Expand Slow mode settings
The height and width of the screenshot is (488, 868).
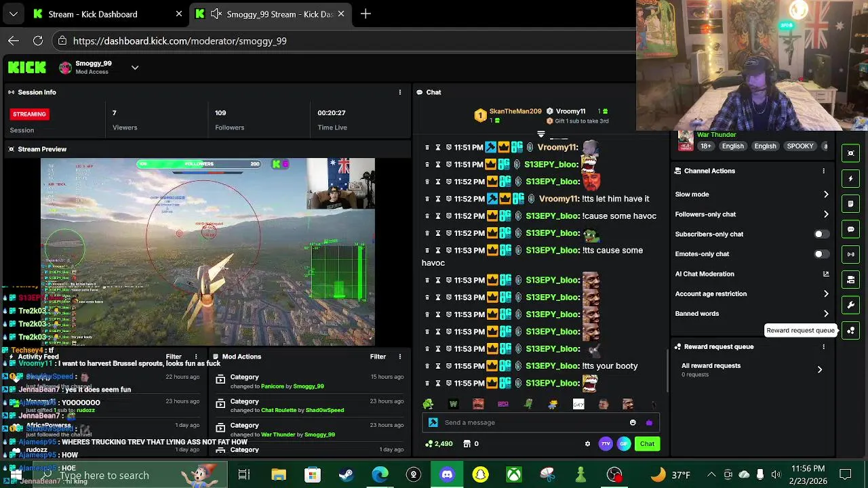(x=752, y=195)
